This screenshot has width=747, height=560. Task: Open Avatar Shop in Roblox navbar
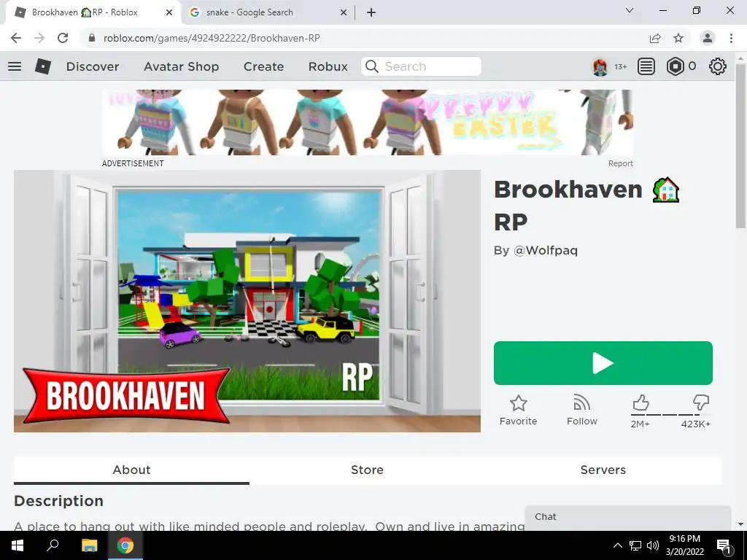[x=181, y=66]
